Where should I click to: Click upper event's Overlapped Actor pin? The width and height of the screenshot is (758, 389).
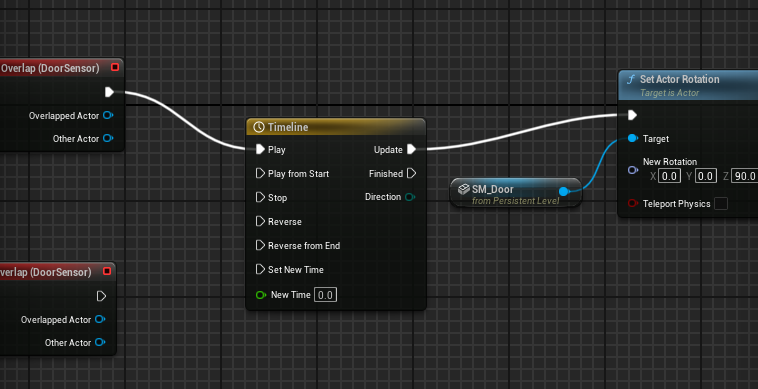pyautogui.click(x=108, y=115)
